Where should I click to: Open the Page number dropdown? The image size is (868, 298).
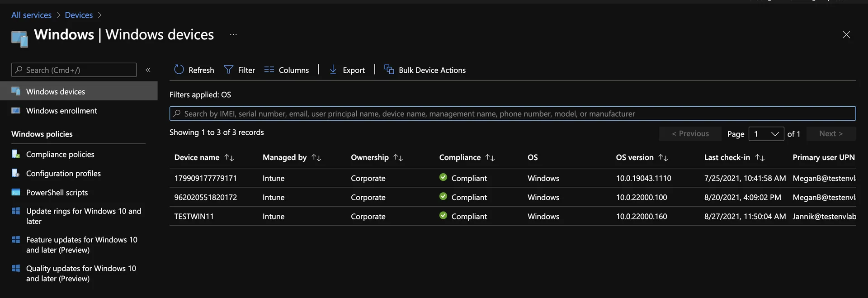tap(766, 134)
